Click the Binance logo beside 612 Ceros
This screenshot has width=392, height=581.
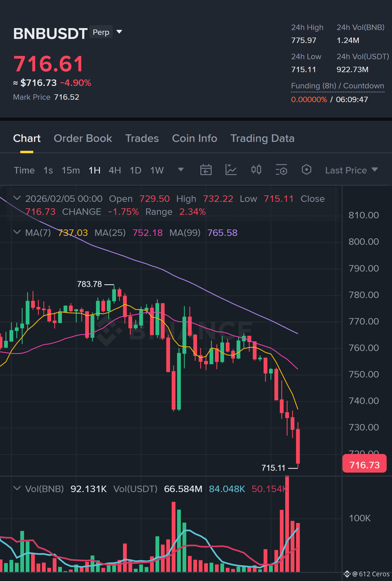pyautogui.click(x=347, y=574)
